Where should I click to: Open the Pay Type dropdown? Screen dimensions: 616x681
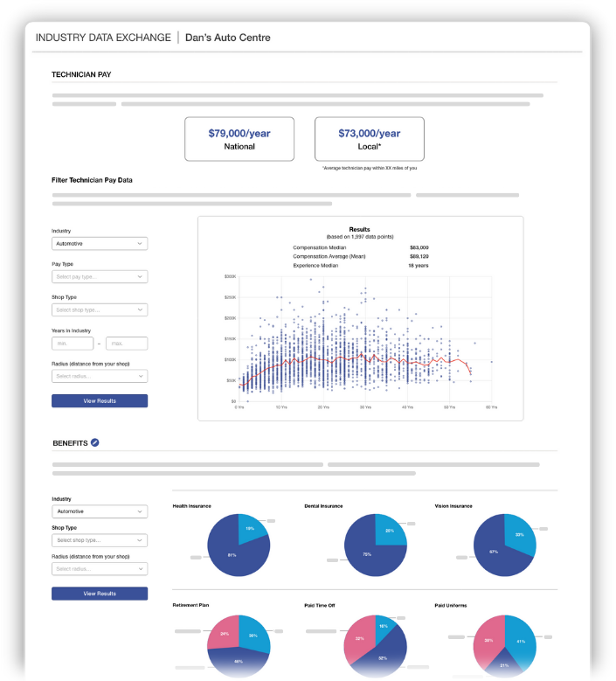100,276
